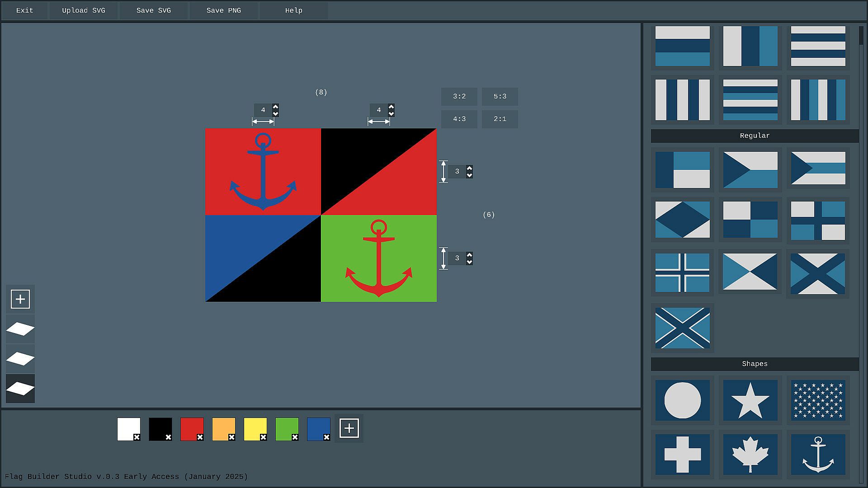
Task: Increase the bottom row height stepper
Action: point(469,255)
